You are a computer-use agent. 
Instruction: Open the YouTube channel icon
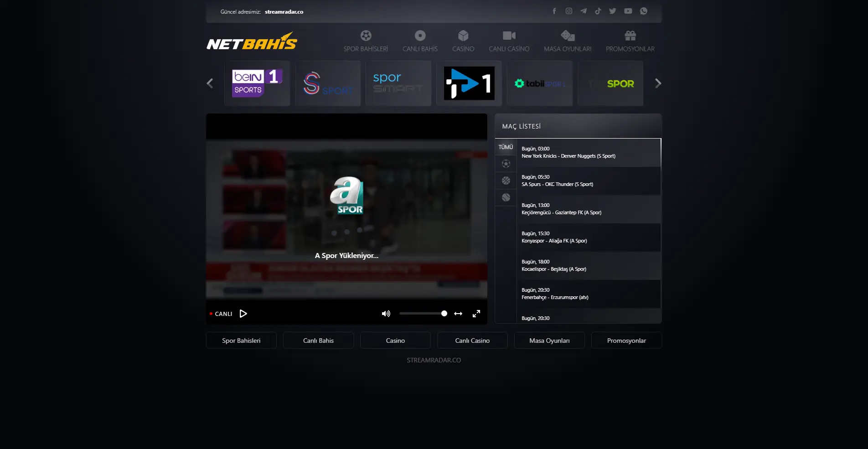628,11
